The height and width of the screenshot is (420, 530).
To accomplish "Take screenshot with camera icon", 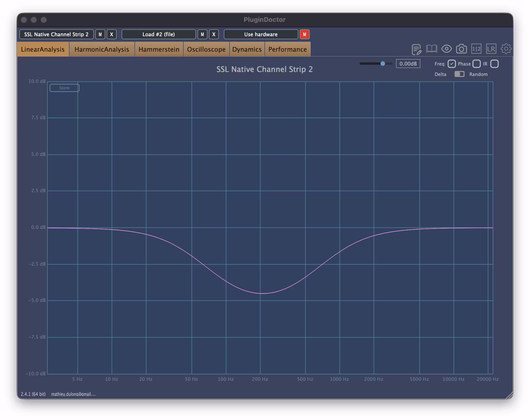I will 461,49.
